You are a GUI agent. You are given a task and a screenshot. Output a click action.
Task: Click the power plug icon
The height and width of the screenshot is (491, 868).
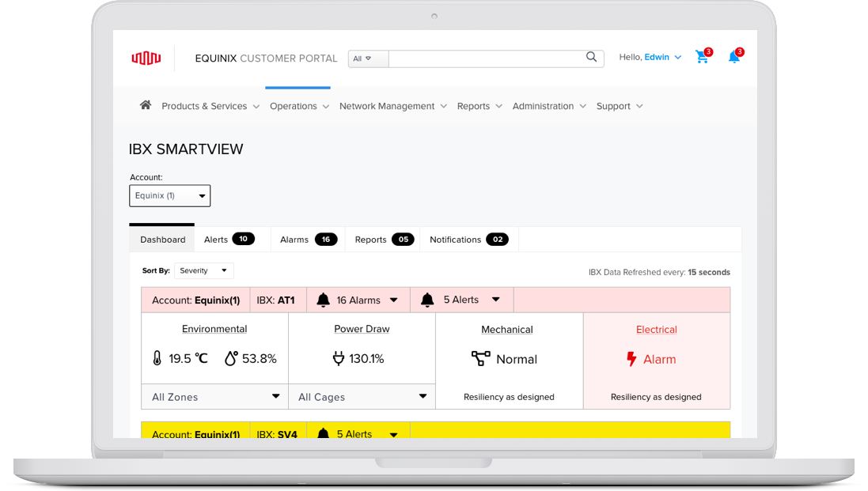click(x=338, y=358)
